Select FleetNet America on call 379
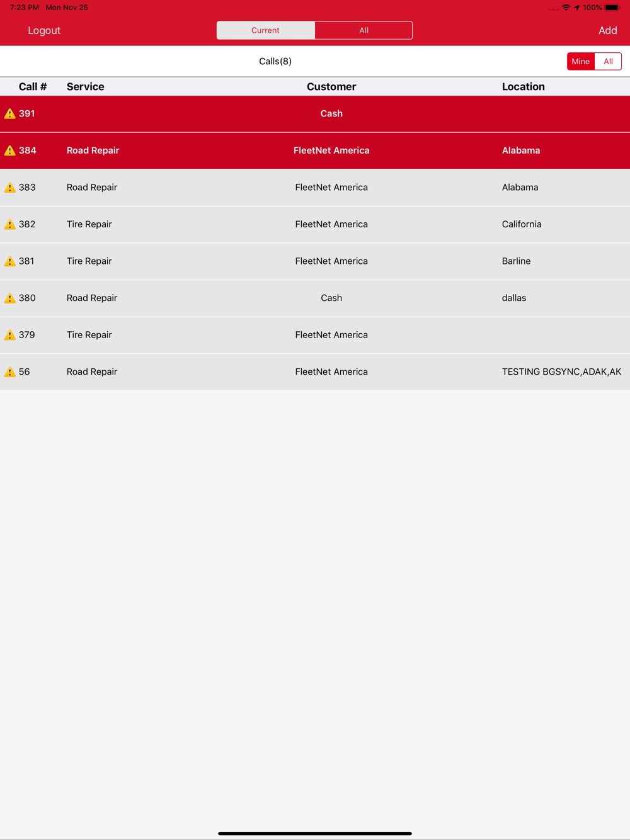 click(331, 335)
